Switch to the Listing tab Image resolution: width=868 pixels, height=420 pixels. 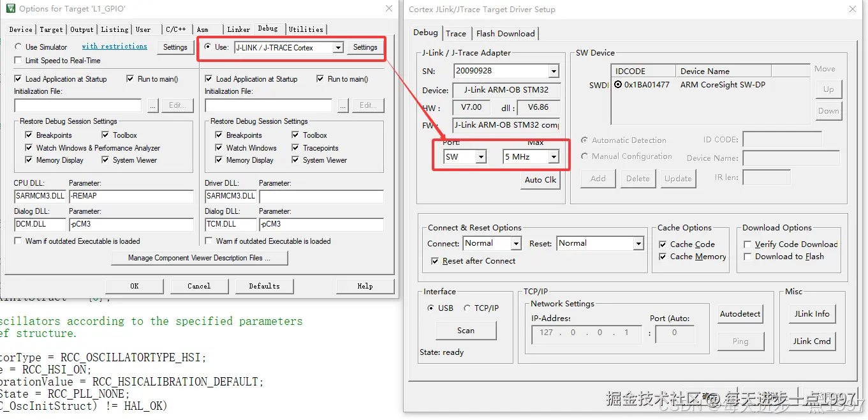pos(115,29)
